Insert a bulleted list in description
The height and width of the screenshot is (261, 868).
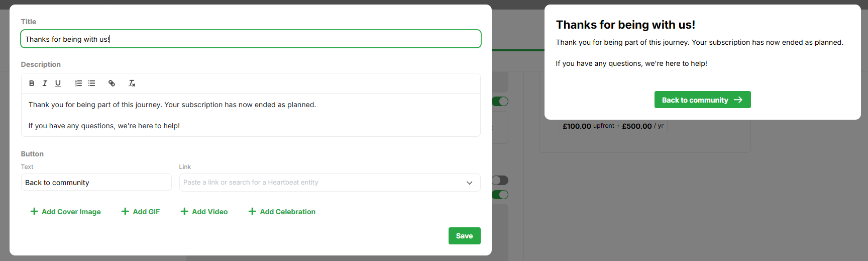point(91,83)
